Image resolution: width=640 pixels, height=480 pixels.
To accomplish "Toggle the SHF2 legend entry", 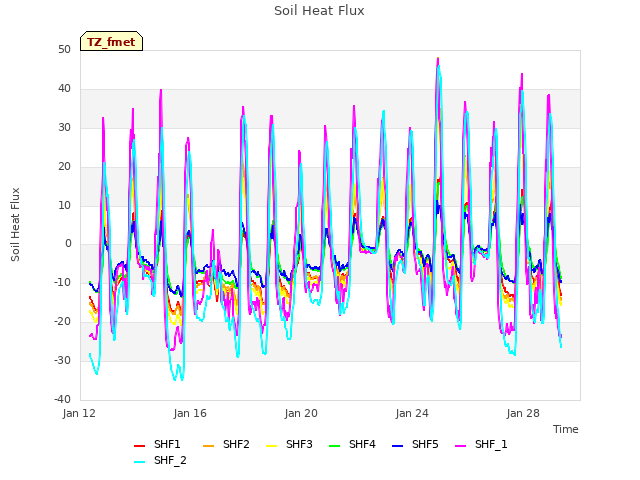I will click(x=236, y=444).
